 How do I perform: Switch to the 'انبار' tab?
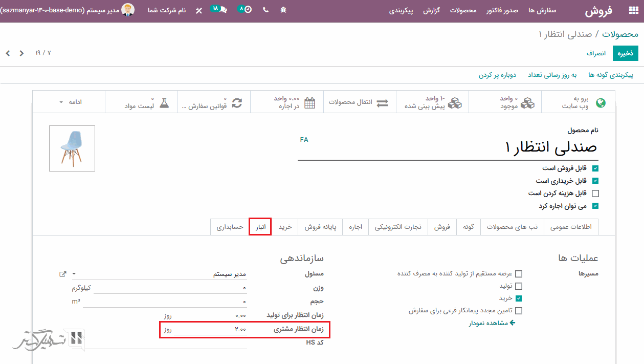(260, 227)
